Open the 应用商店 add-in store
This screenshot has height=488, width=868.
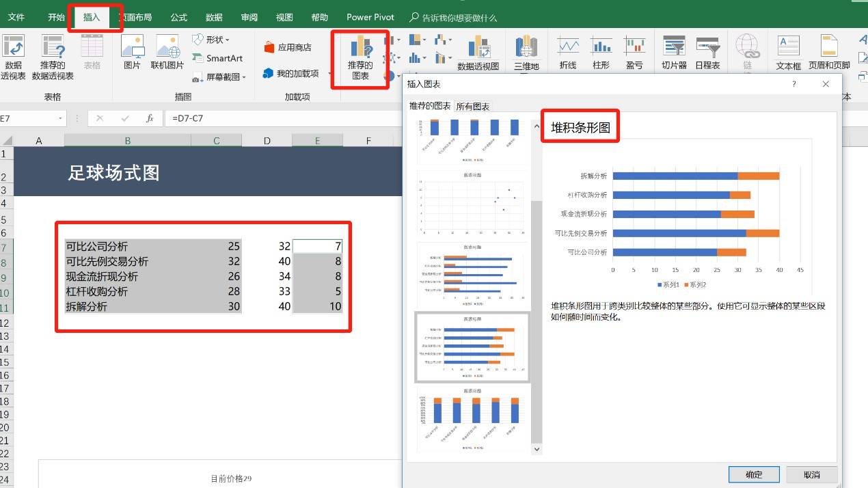click(x=288, y=47)
